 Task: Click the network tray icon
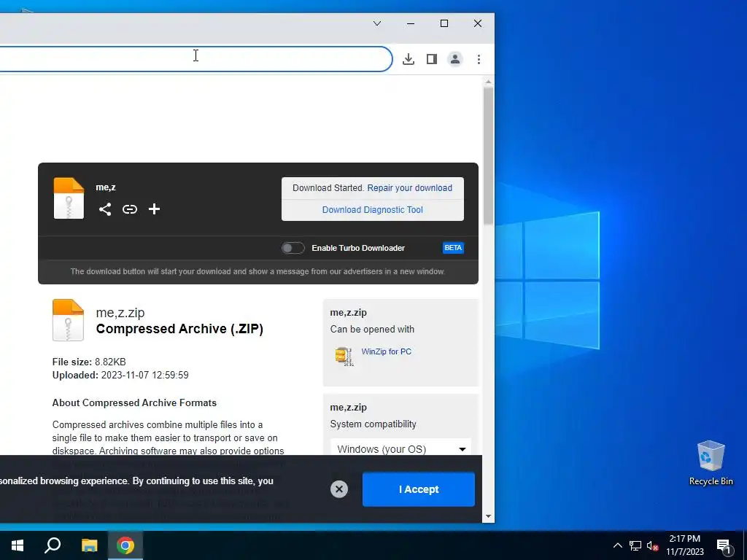click(635, 545)
